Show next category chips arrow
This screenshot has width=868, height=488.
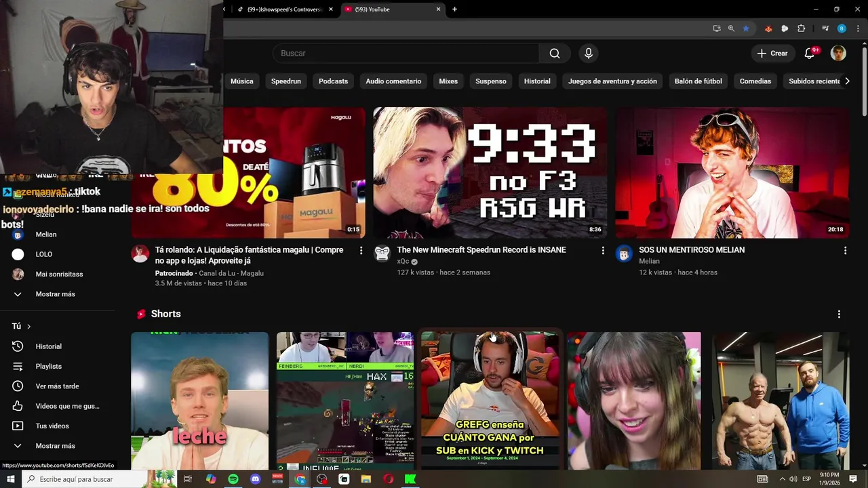tap(846, 81)
